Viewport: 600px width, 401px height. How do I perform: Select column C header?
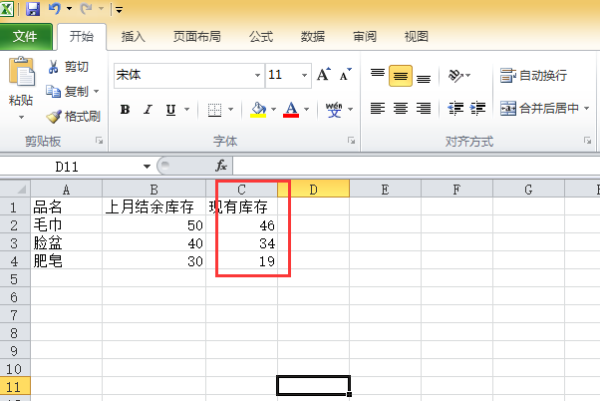click(241, 189)
